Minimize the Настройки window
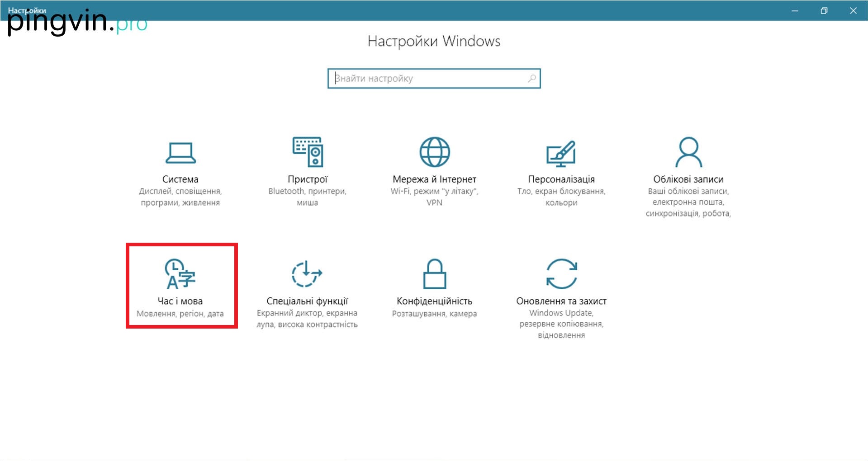This screenshot has height=461, width=868. [x=795, y=11]
